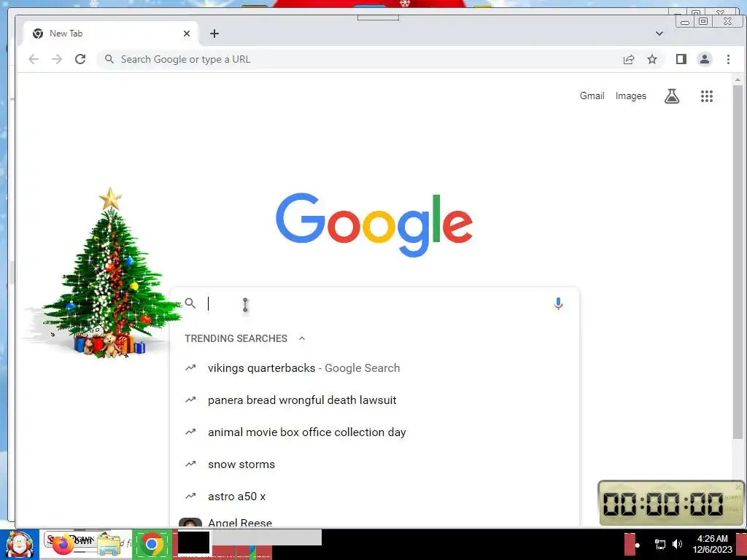
Task: Click the magnifier in Google search box
Action: click(x=190, y=303)
